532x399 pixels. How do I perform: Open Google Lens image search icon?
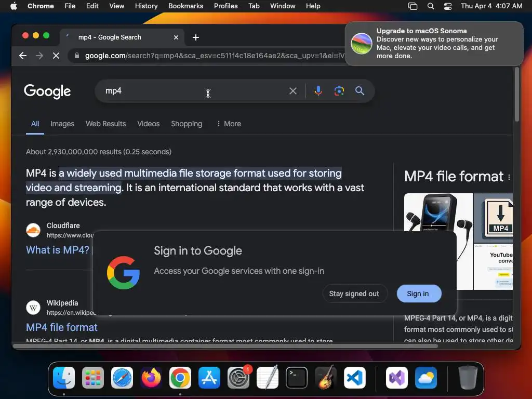339,91
